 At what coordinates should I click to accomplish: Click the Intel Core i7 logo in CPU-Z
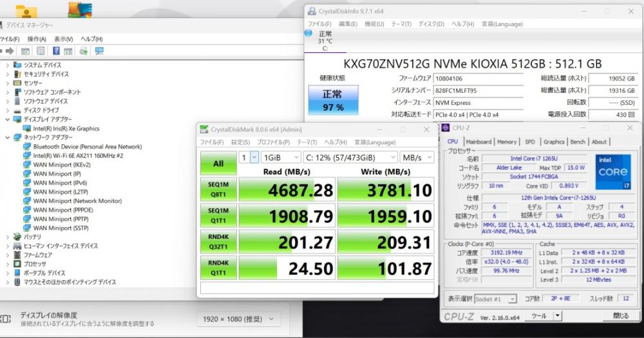(x=613, y=172)
